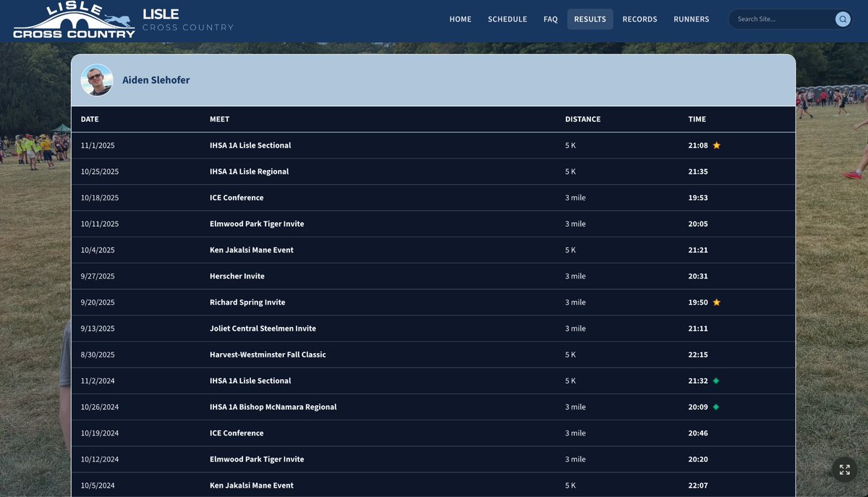Click the DATE column header
This screenshot has height=497, width=868.
pyautogui.click(x=90, y=119)
